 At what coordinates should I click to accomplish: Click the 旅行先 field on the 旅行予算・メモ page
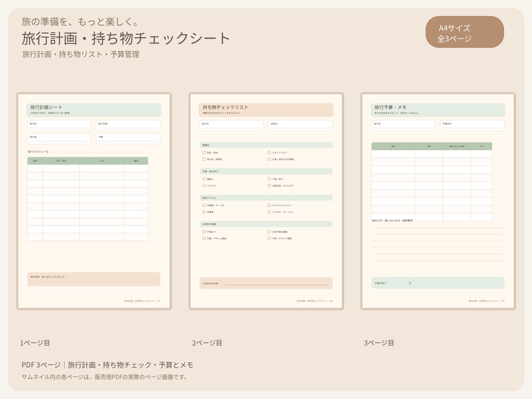[403, 126]
